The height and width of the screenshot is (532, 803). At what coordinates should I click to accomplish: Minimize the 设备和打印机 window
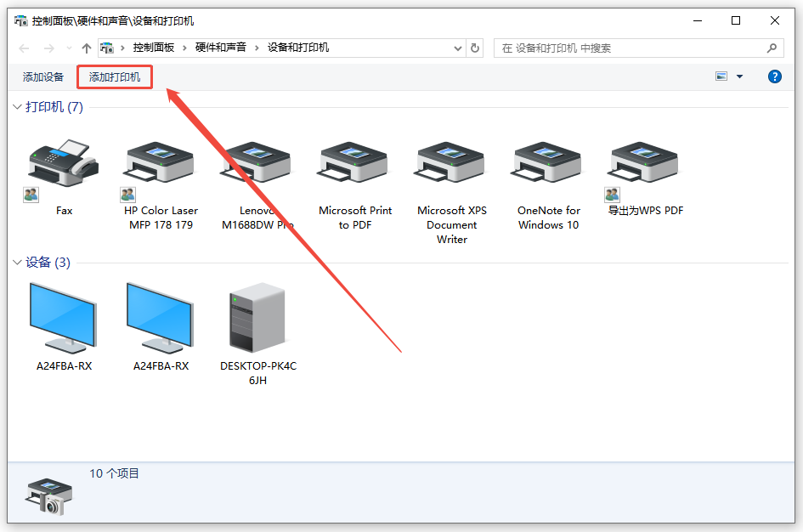coord(698,21)
